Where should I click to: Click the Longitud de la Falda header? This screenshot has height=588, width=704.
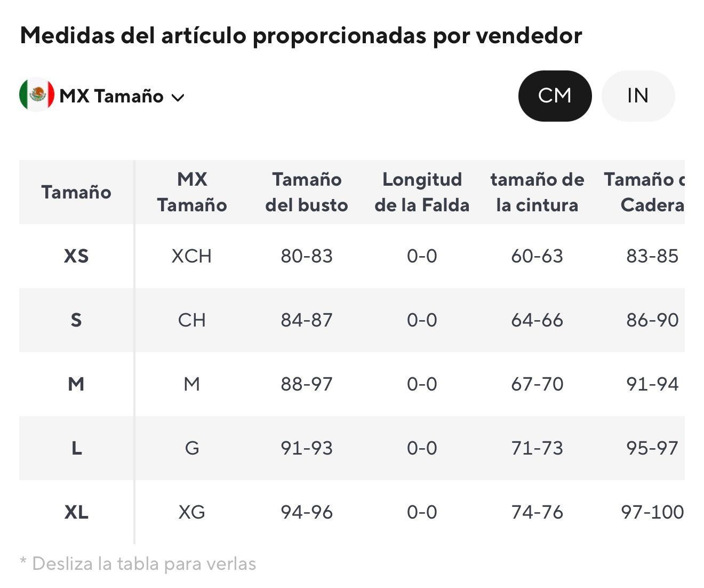[x=422, y=192]
